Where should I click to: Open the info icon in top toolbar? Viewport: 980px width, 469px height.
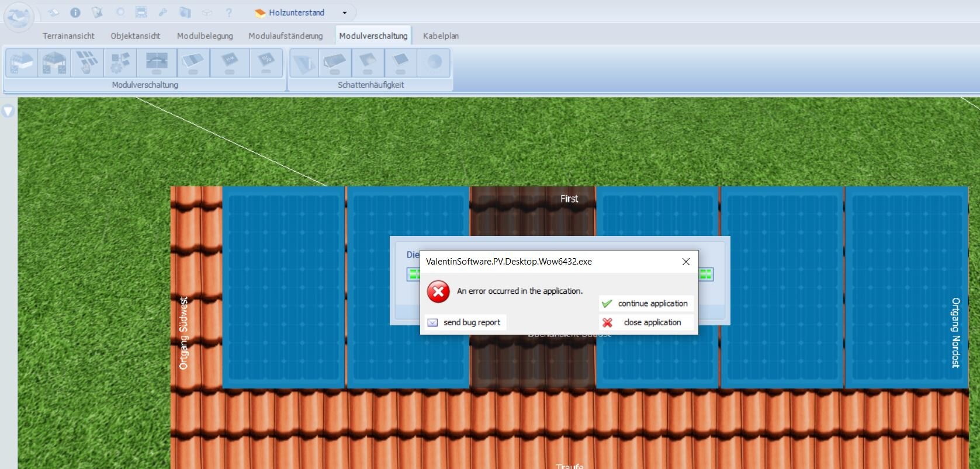[x=75, y=12]
